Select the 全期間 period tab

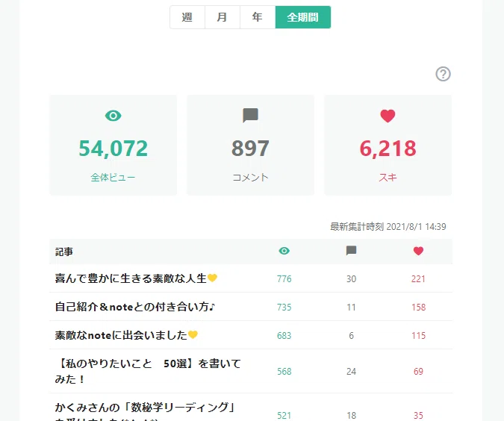pos(303,17)
